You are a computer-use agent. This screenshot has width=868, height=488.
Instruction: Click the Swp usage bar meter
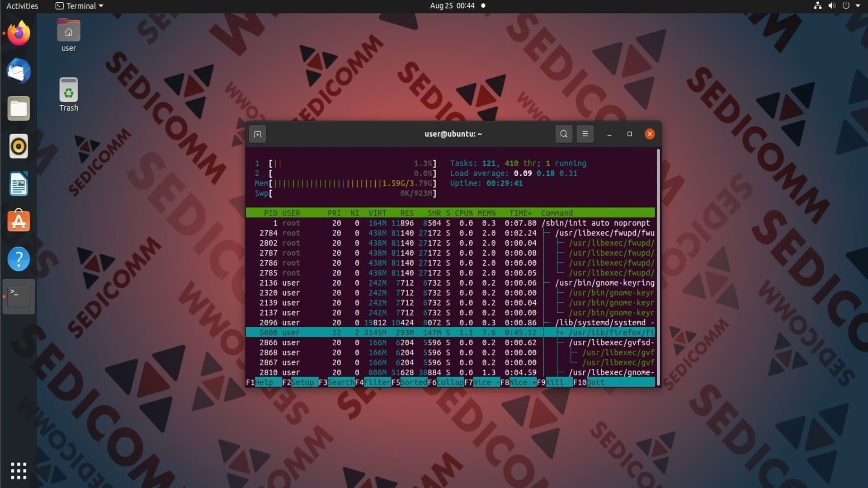345,193
